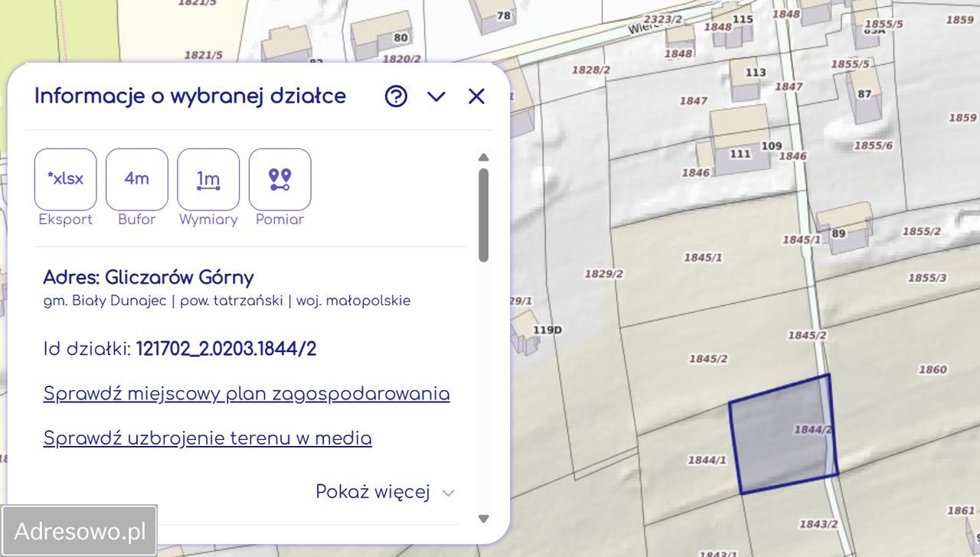Screen dimensions: 980x557
Task: Collapse the parcel info panel with chevron
Action: click(x=436, y=96)
